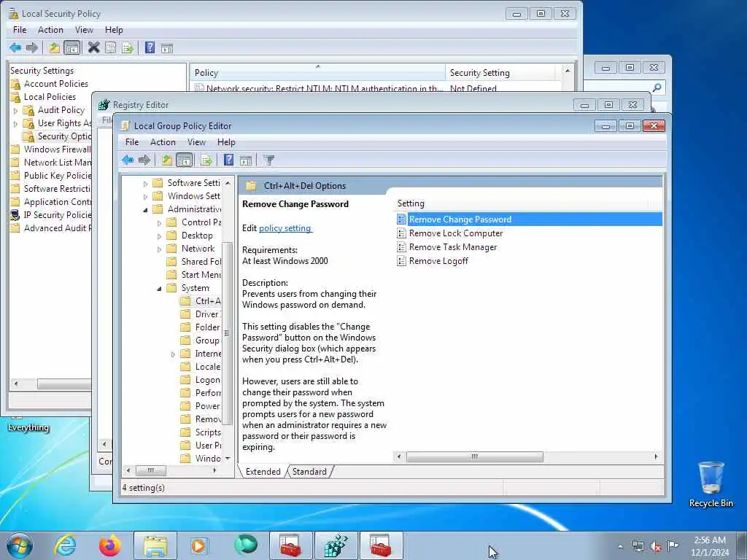This screenshot has width=747, height=560.
Task: Select Remove Lock Computer setting
Action: pos(455,233)
